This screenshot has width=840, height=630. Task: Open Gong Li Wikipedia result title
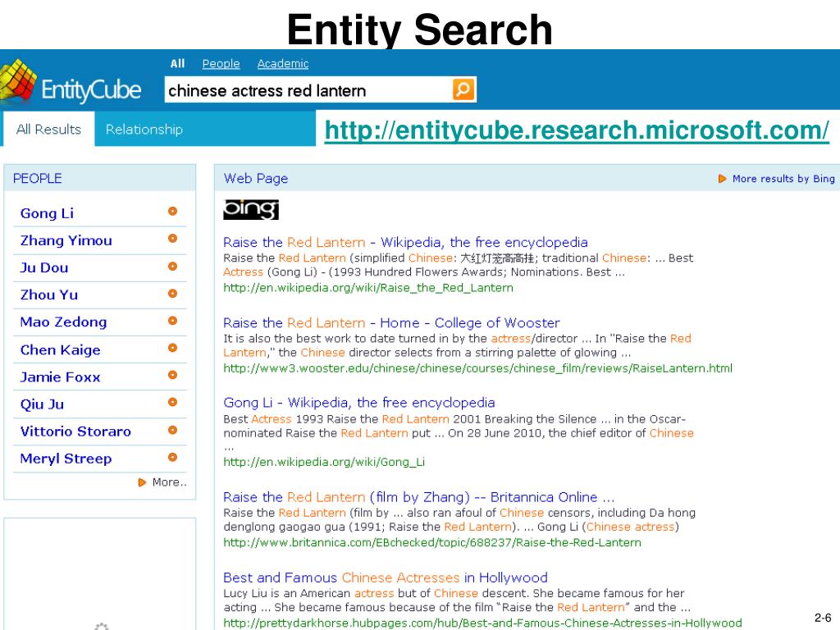359,403
